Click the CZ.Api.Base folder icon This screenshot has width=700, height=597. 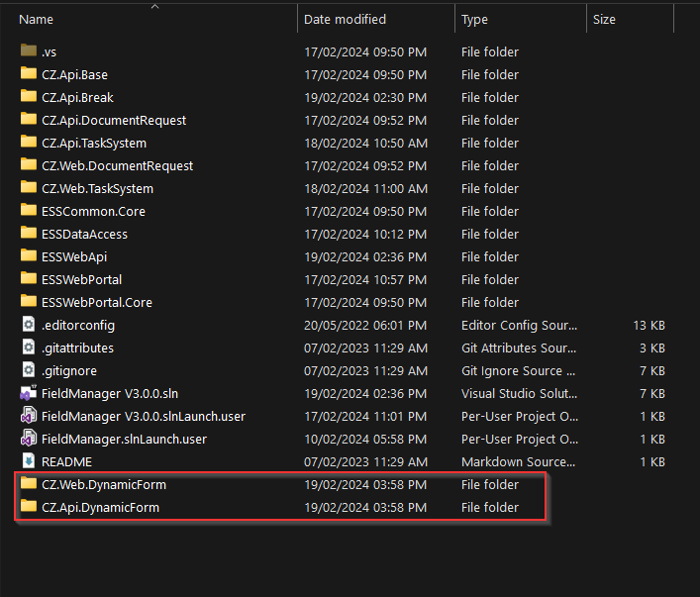tap(29, 73)
